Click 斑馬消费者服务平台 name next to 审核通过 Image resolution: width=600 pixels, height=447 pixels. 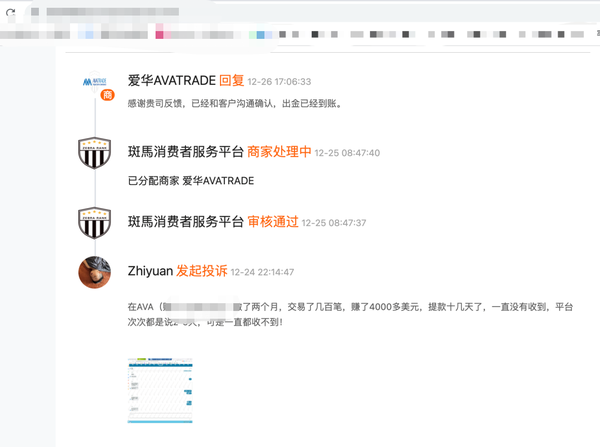point(186,222)
